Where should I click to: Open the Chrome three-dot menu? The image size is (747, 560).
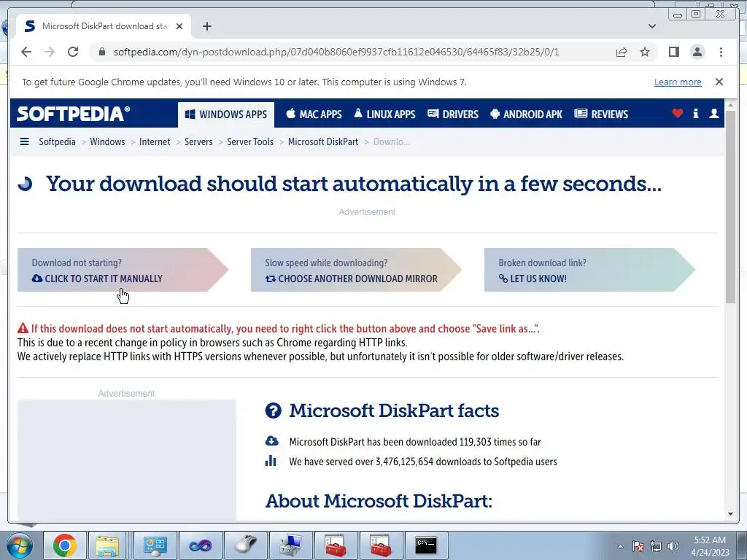pos(721,52)
